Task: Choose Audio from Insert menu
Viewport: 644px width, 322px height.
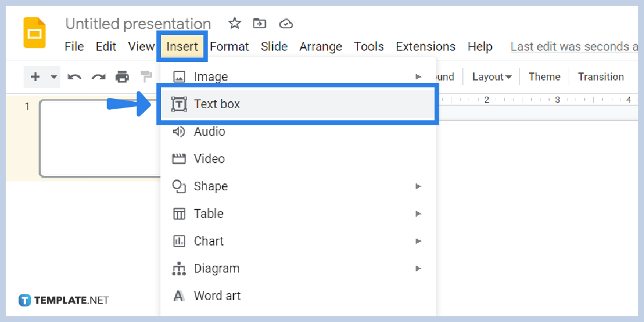Action: [x=298, y=132]
